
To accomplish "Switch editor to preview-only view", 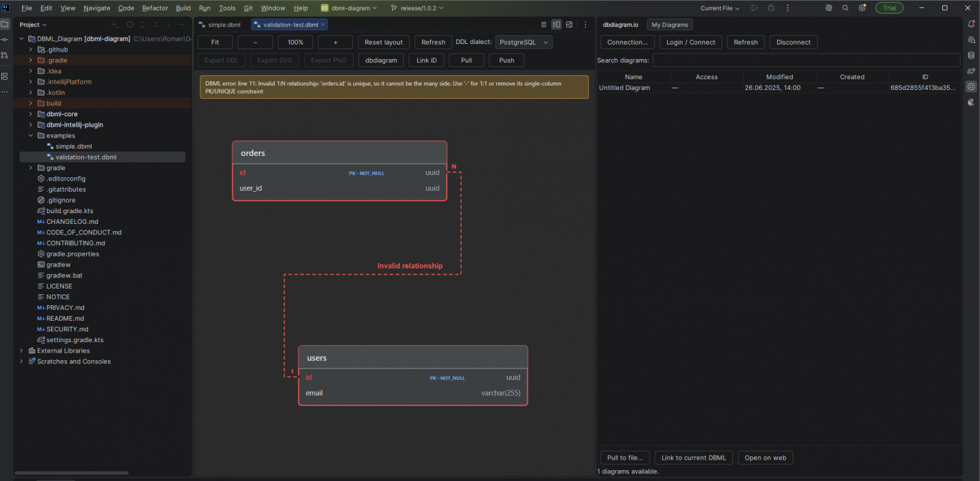I will click(x=569, y=25).
